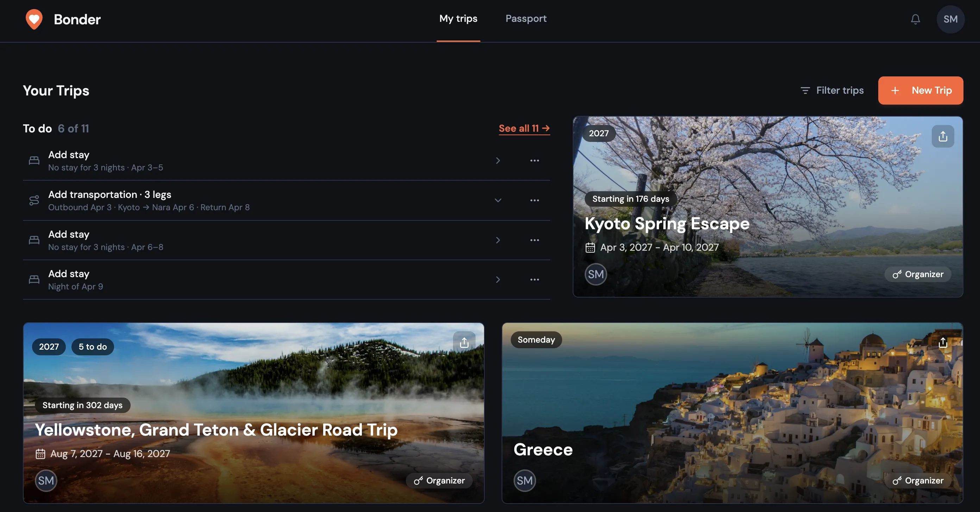Viewport: 980px width, 512px height.
Task: Click bed icon for Apr 6–8 stay
Action: coord(34,240)
